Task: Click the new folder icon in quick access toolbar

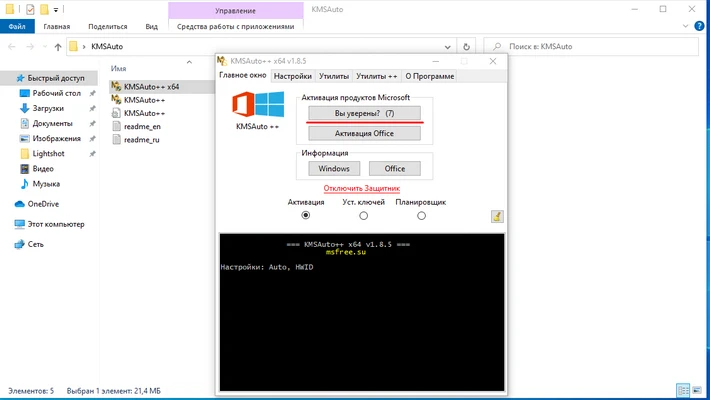Action: (x=44, y=9)
